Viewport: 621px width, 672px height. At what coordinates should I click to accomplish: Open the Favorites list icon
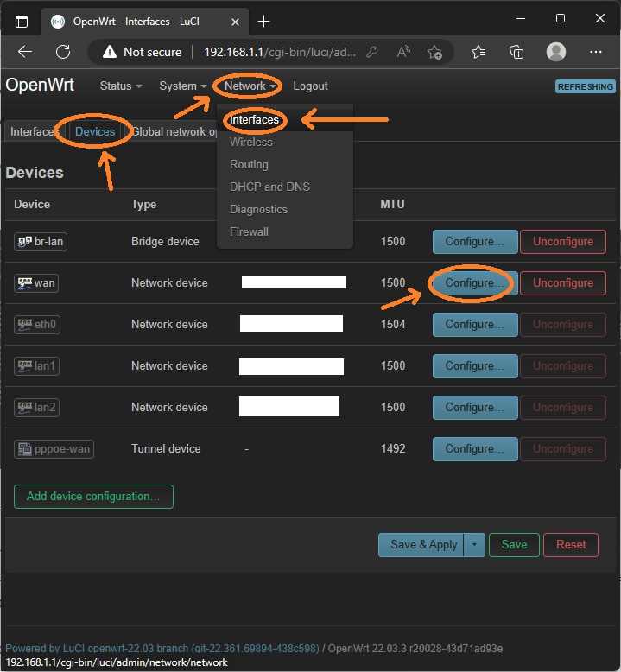pyautogui.click(x=478, y=52)
